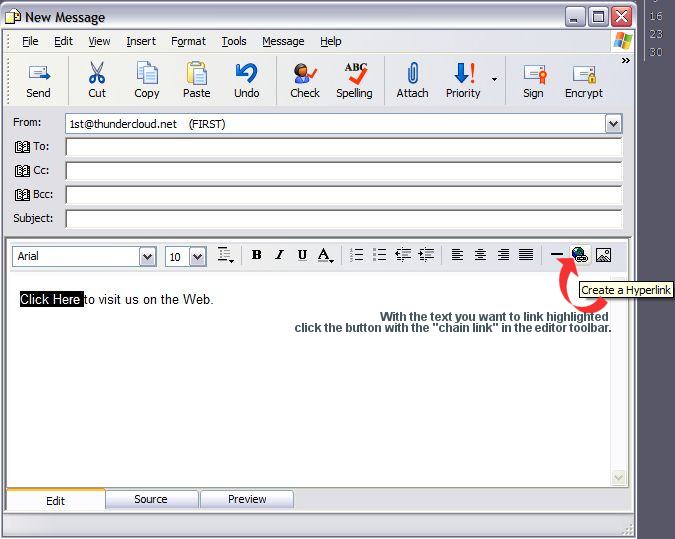Open the Priority dropdown arrow
The width and height of the screenshot is (675, 539).
(494, 80)
